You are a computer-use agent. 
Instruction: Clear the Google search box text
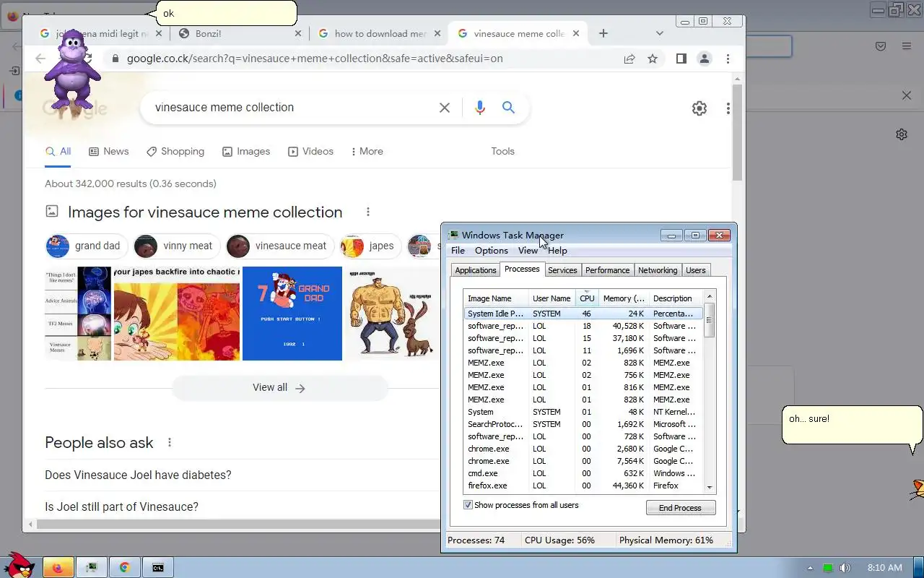(445, 108)
